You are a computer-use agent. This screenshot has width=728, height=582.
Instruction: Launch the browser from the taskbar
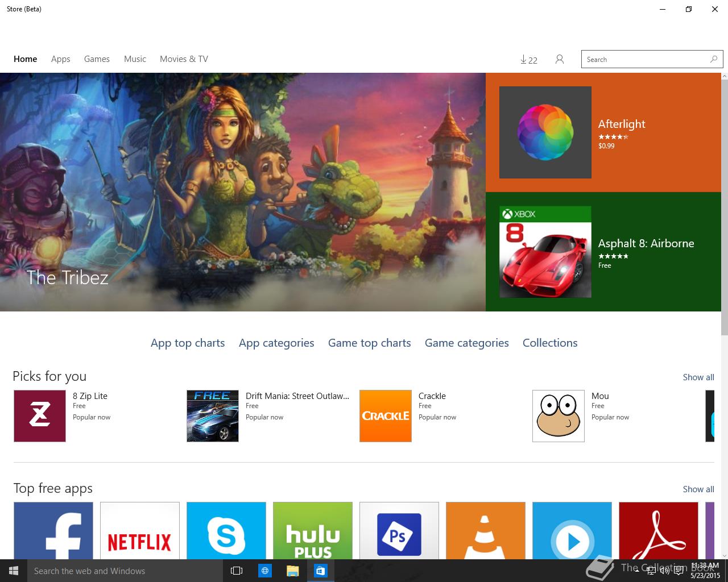pos(265,571)
